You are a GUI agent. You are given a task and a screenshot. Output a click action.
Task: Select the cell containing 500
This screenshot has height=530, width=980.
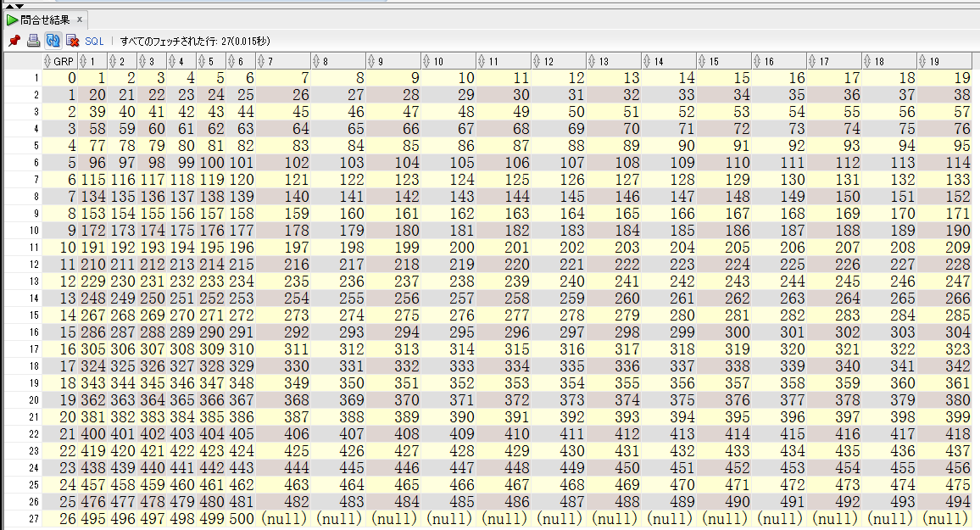(x=241, y=518)
